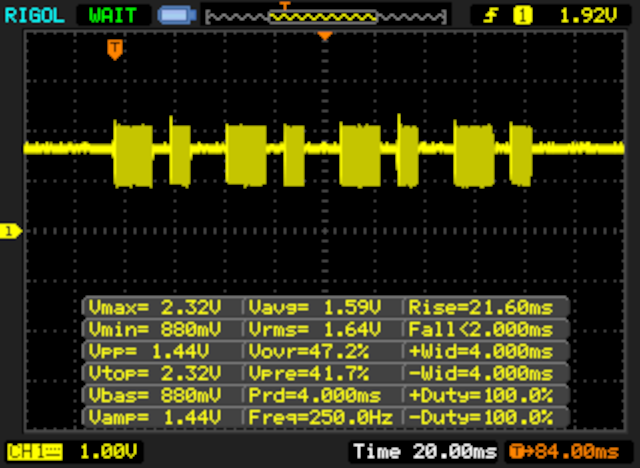
Task: Click the Time 20.00ms timebase readout
Action: [424, 452]
